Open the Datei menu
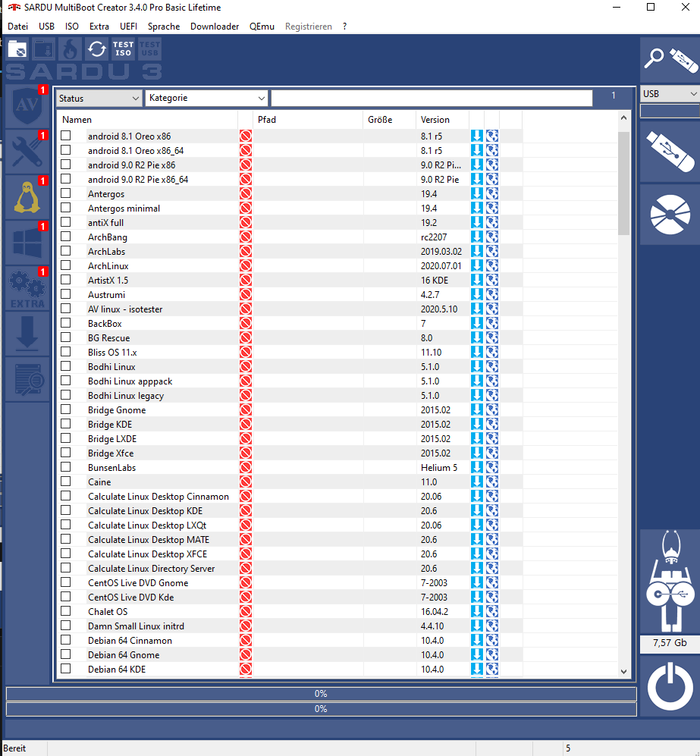Image resolution: width=700 pixels, height=756 pixels. (18, 27)
